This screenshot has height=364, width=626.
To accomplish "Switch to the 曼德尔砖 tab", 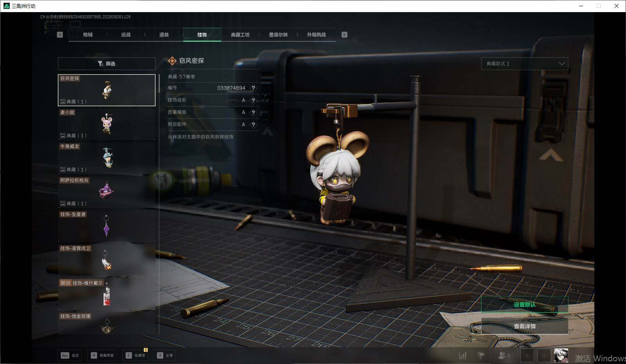I will pos(278,35).
